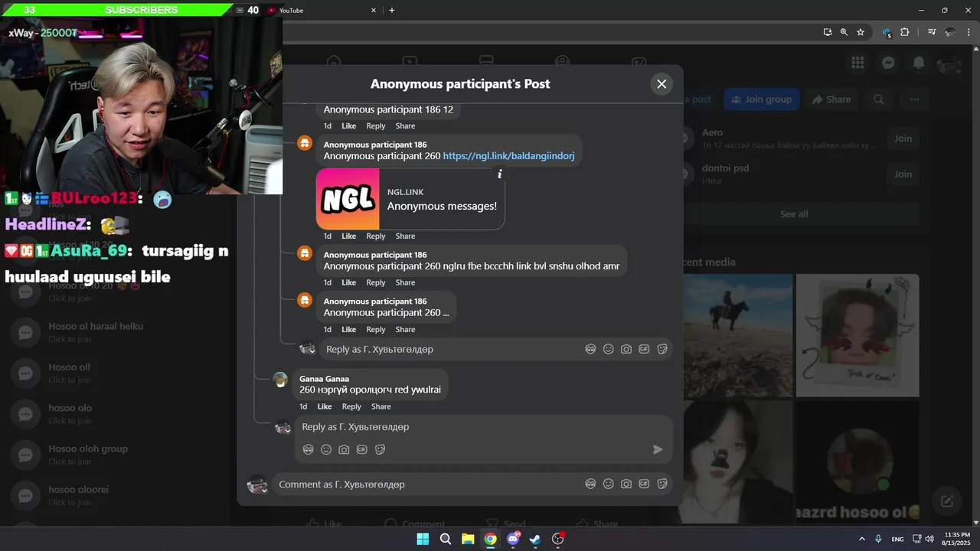The image size is (980, 551).
Task: Join the Aero group
Action: pos(903,139)
